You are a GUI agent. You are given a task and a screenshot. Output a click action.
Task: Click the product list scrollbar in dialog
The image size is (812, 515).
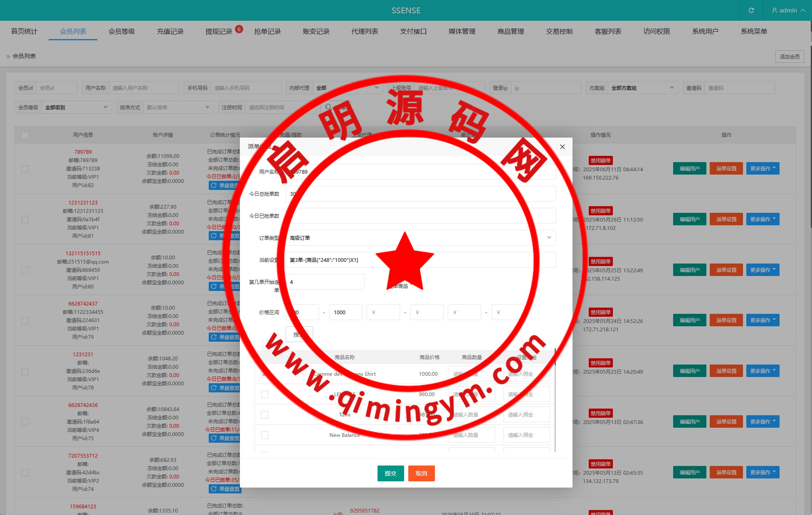555,357
